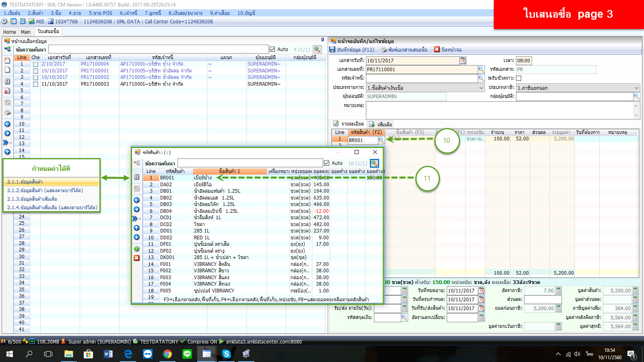The image size is (644, 362).
Task: Open Skype from the Windows taskbar
Action: [227, 354]
